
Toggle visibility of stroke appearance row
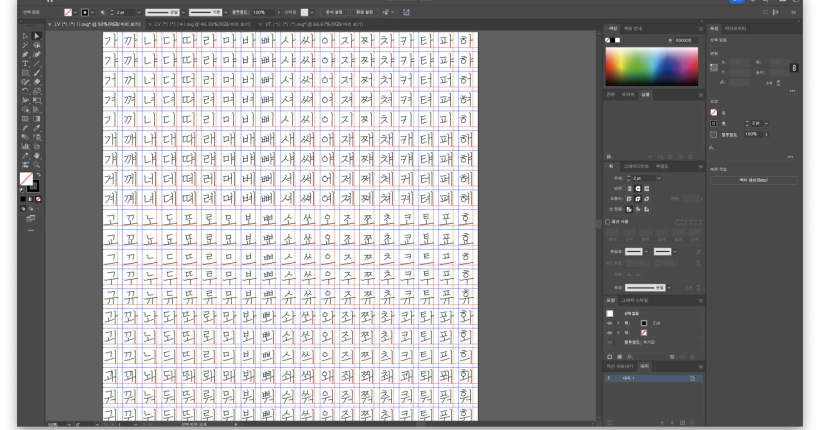coord(610,324)
